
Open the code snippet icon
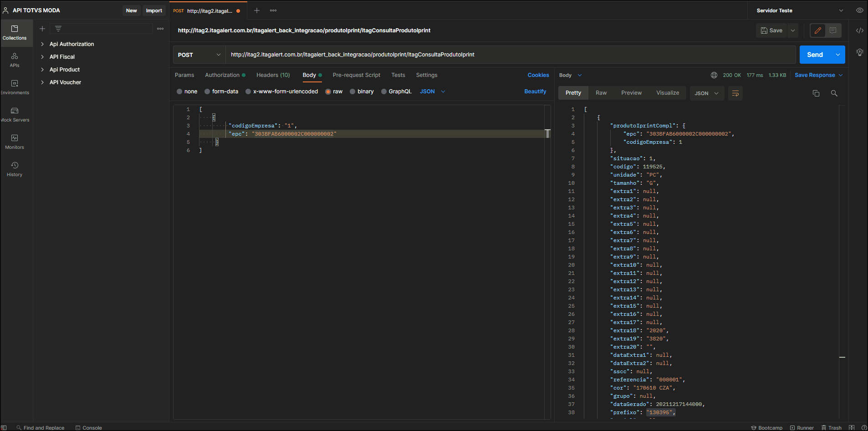[859, 30]
